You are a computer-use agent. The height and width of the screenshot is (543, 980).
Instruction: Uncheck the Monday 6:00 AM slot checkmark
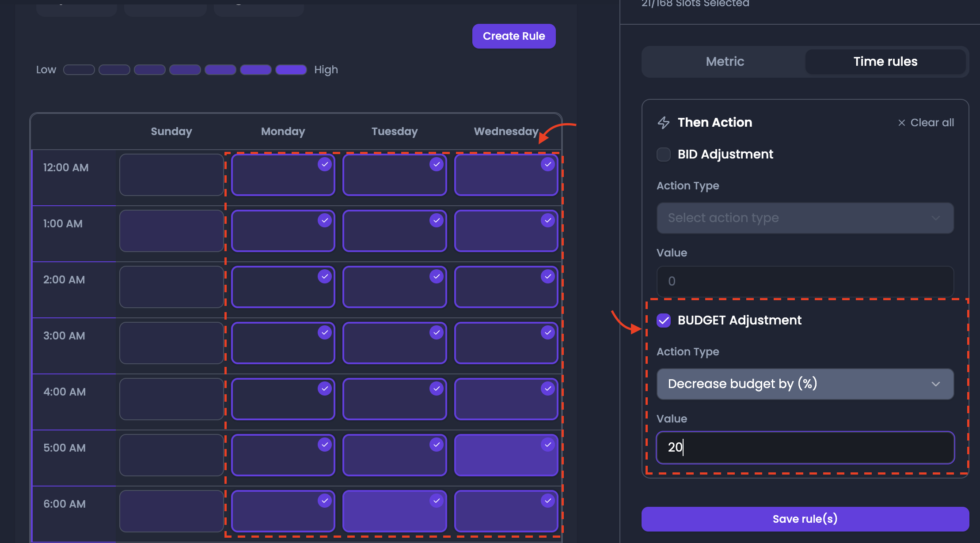(x=325, y=501)
